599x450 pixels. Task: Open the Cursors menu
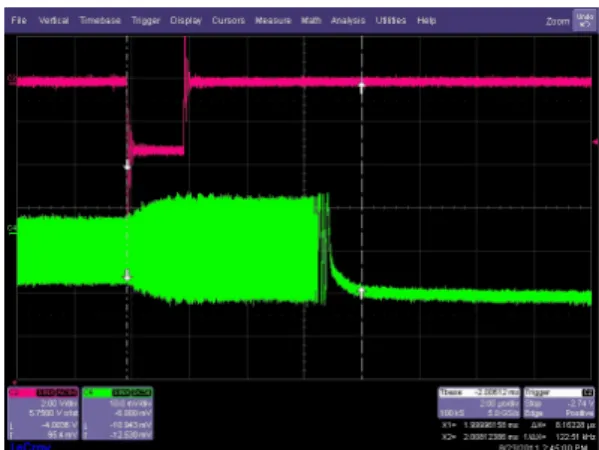228,20
